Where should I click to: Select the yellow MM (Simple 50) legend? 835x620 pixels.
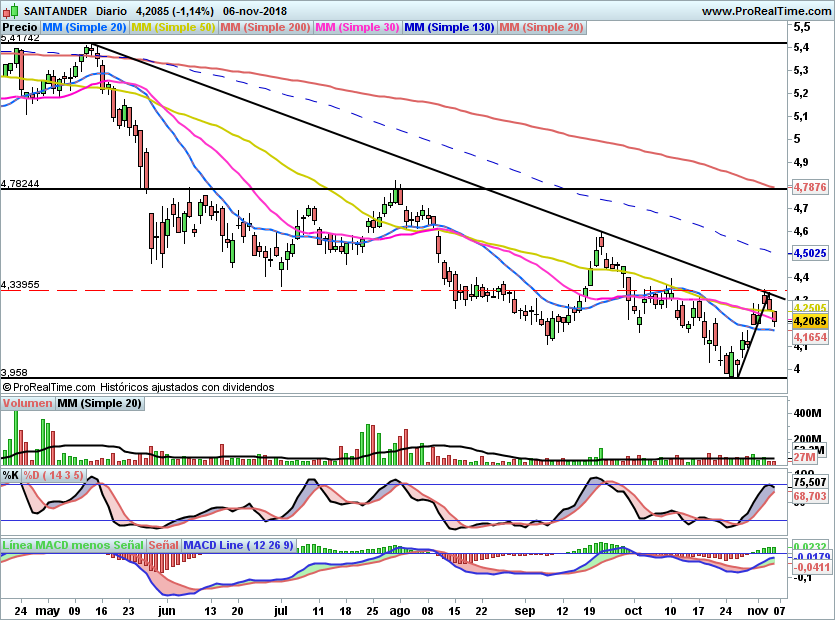(173, 27)
